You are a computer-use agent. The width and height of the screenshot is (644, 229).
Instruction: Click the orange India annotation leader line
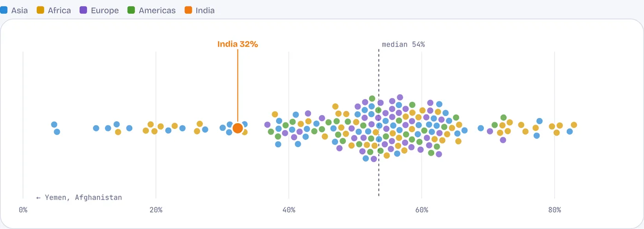pyautogui.click(x=237, y=86)
